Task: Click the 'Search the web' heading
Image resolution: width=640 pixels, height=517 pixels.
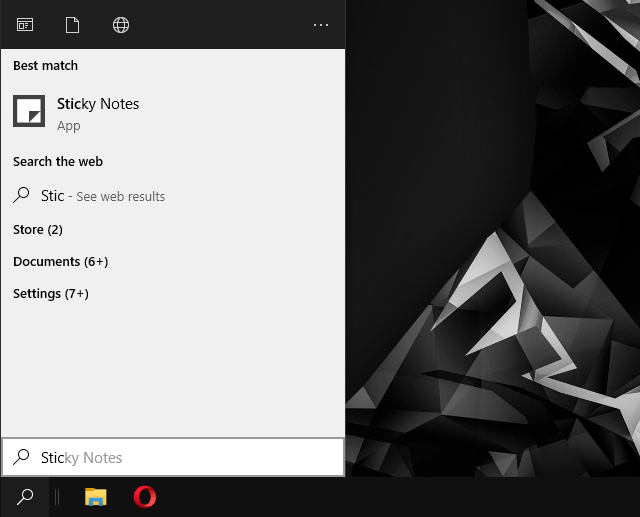Action: pos(58,162)
